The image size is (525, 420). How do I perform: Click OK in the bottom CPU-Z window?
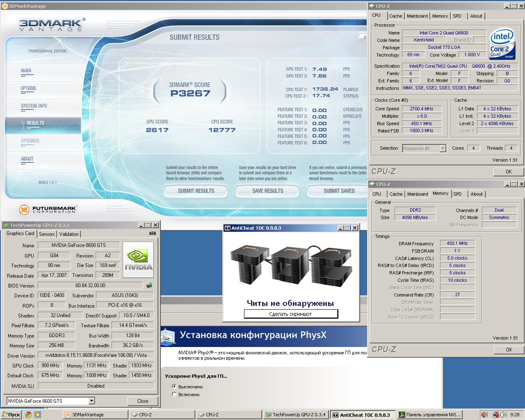[x=509, y=350]
